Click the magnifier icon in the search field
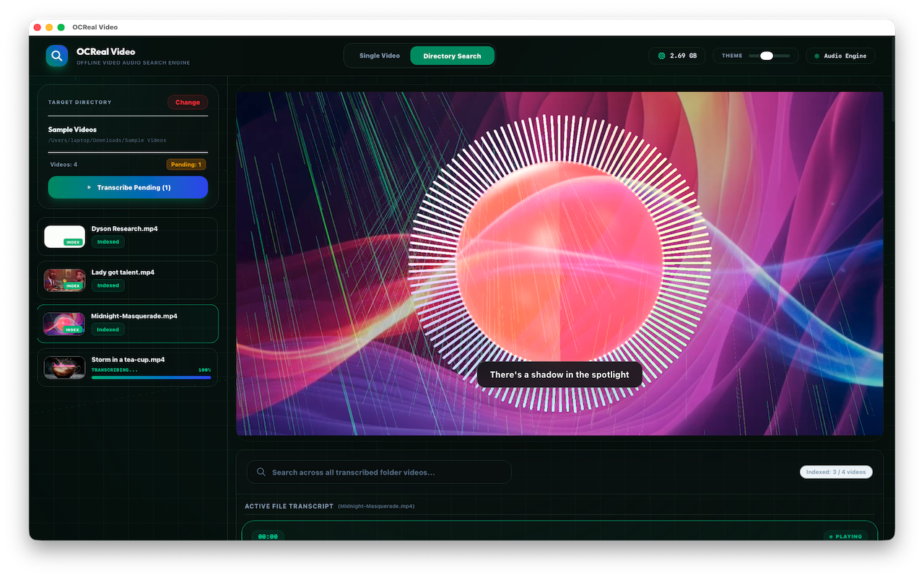 [x=261, y=473]
